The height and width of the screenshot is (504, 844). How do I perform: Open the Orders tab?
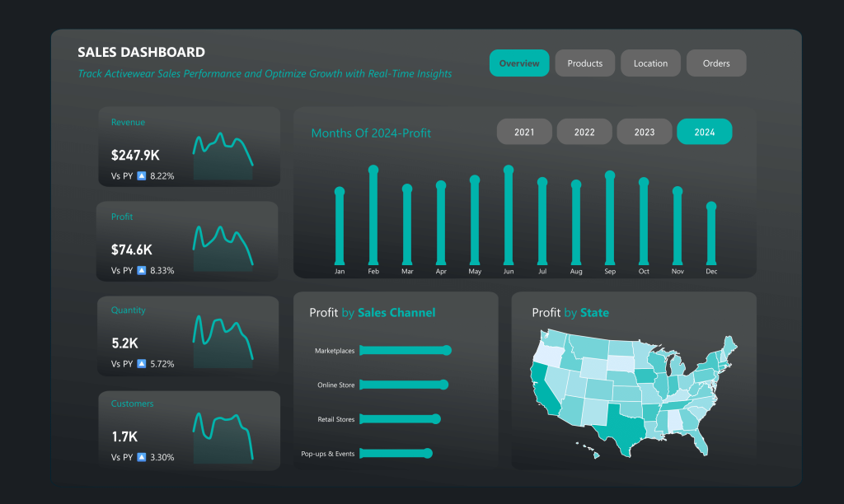click(x=716, y=63)
